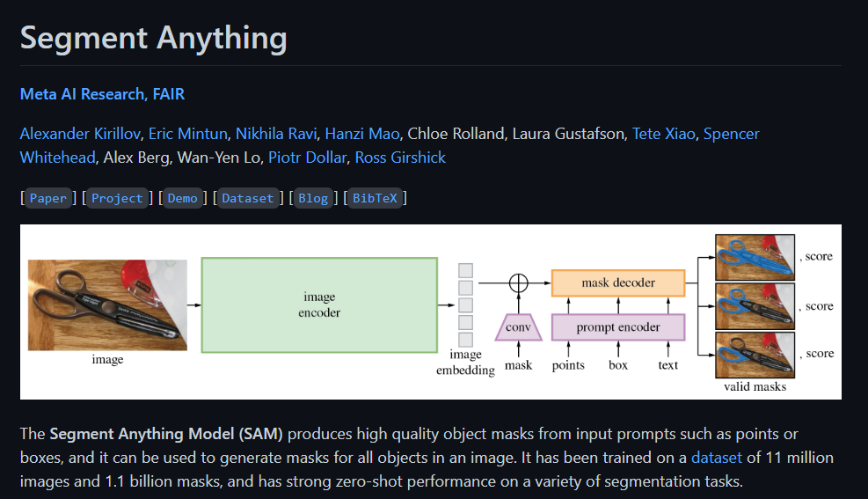The width and height of the screenshot is (868, 499).
Task: Click the scissors input image in diagram
Action: pos(107,305)
